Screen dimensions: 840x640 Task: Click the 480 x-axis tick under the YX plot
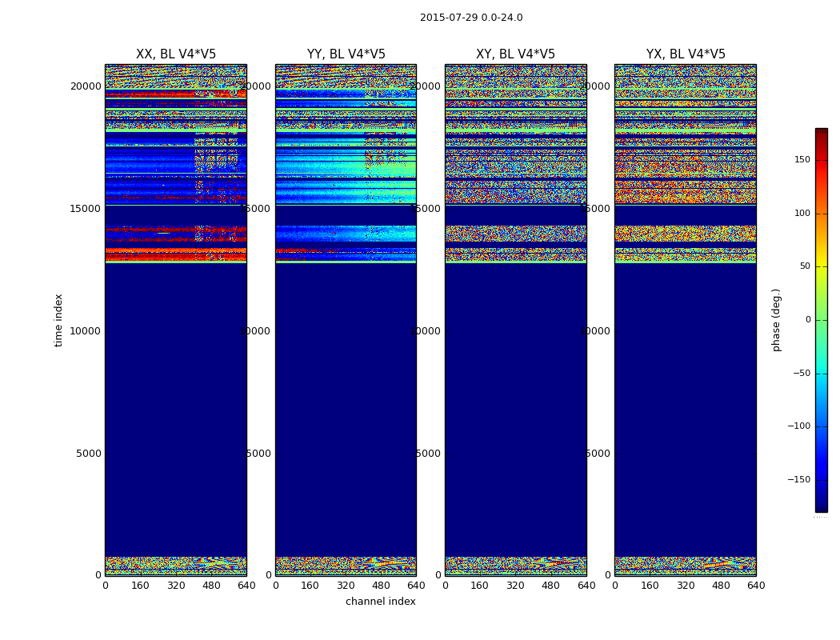point(721,586)
